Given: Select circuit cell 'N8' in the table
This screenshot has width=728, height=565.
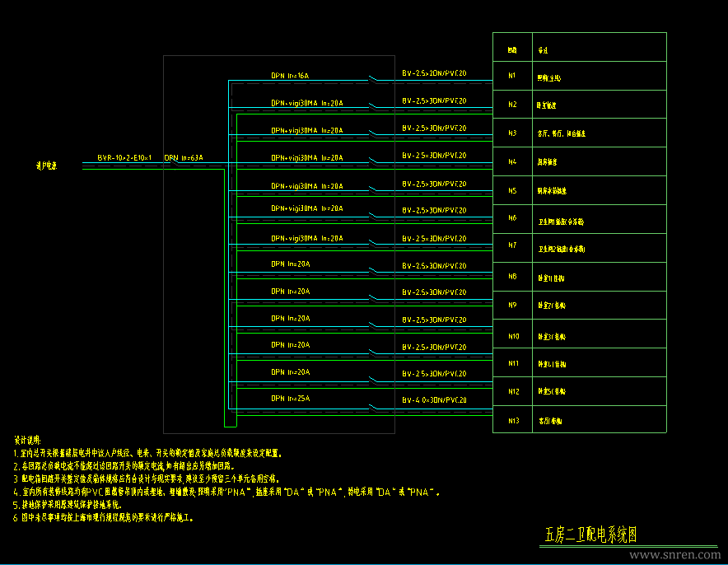Looking at the screenshot, I should (x=512, y=276).
